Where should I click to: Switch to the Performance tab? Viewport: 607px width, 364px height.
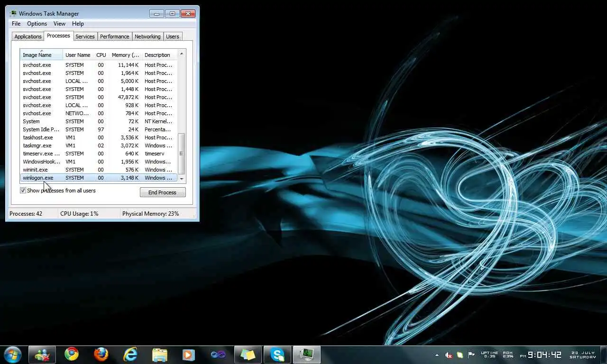pos(114,36)
